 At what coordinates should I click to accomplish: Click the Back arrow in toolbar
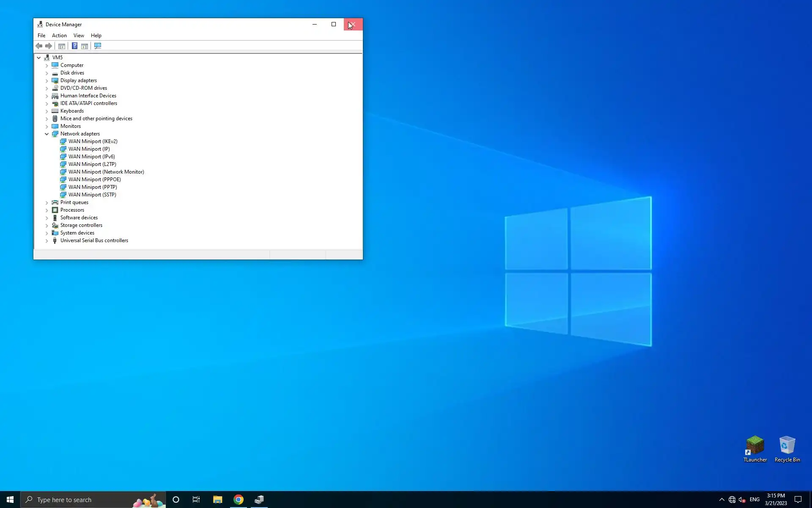pyautogui.click(x=39, y=46)
